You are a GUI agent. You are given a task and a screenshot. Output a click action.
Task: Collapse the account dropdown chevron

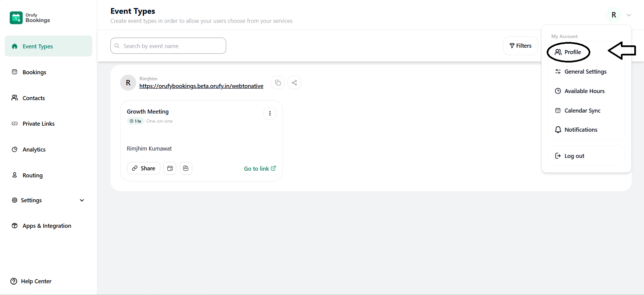click(629, 15)
